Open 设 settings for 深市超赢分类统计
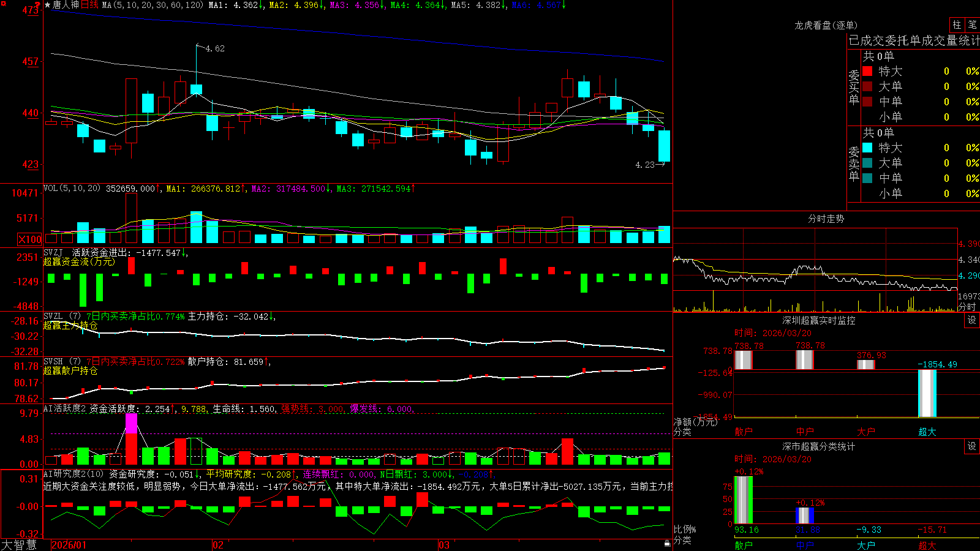The height and width of the screenshot is (551, 980). click(972, 446)
